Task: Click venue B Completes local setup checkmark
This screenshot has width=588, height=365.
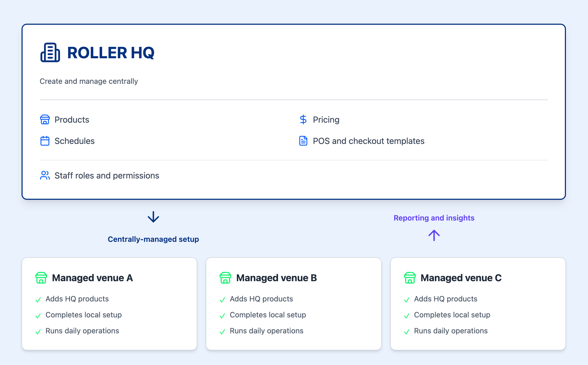Action: coord(222,316)
